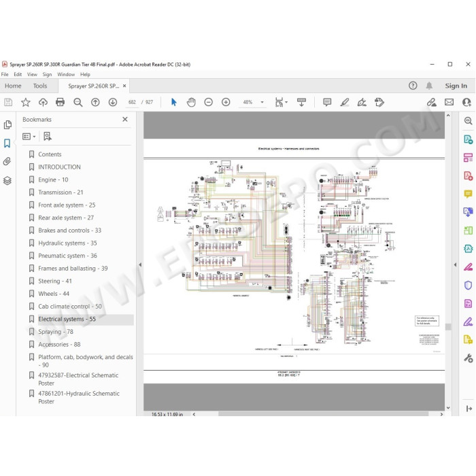476x476 pixels.
Task: Expand the right tools pane
Action: (469, 409)
